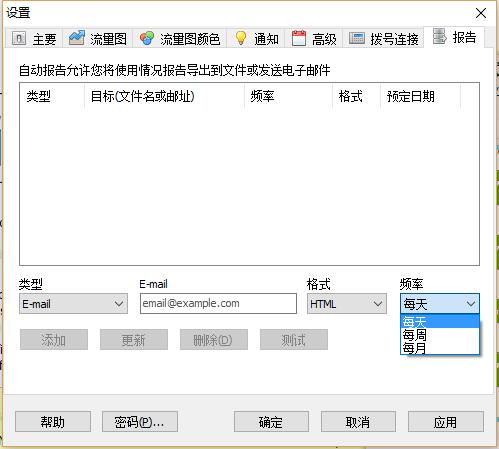Click the 添加 button

pyautogui.click(x=54, y=340)
